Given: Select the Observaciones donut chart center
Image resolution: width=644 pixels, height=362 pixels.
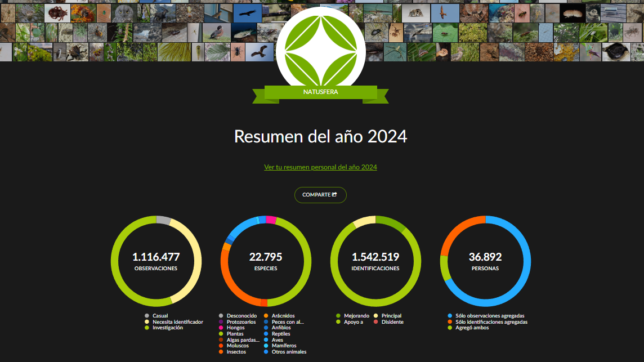Looking at the screenshot, I should [156, 261].
